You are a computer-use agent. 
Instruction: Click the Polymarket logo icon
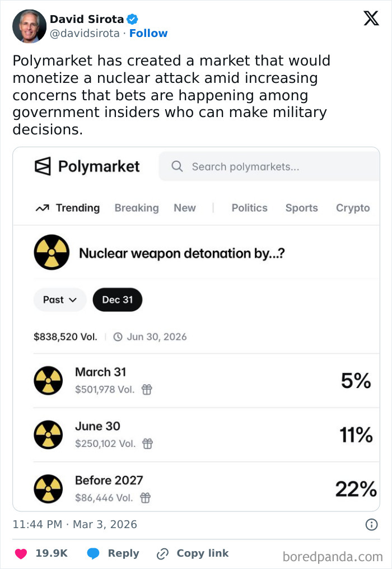[43, 166]
